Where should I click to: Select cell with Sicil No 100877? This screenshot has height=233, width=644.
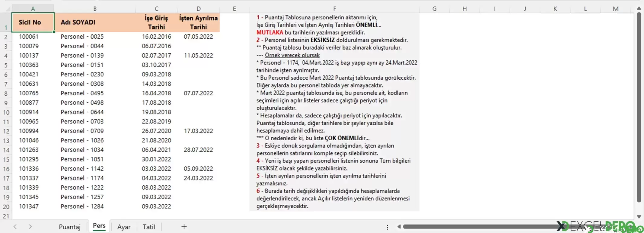click(x=33, y=103)
